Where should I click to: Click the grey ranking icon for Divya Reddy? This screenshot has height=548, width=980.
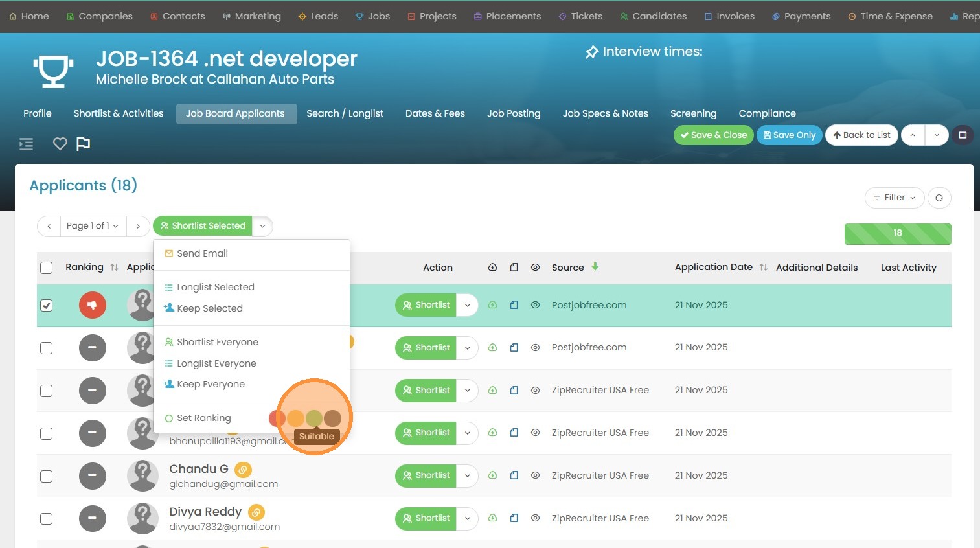coord(93,519)
